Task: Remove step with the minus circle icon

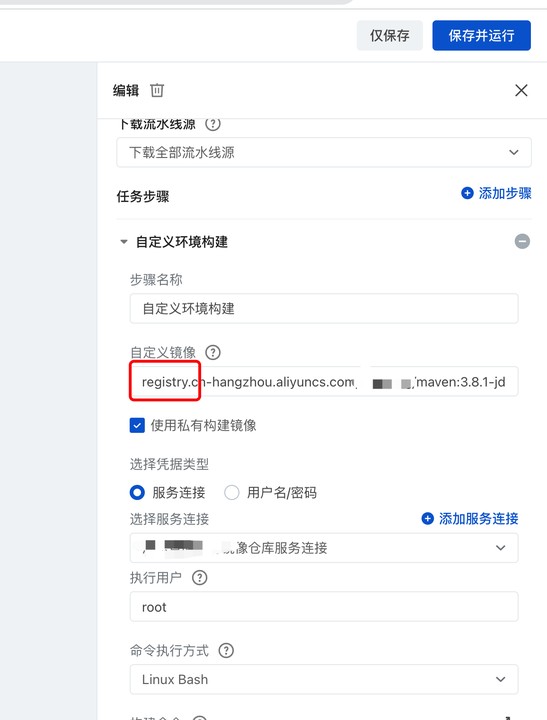Action: point(522,241)
